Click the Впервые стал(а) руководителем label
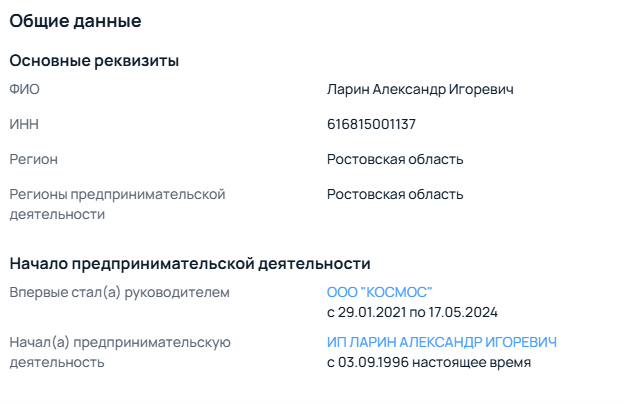The height and width of the screenshot is (404, 624). [x=119, y=292]
